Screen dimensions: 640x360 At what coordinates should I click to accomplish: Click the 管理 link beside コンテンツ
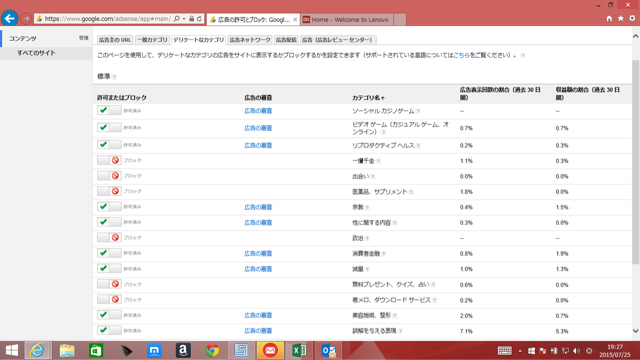(84, 38)
